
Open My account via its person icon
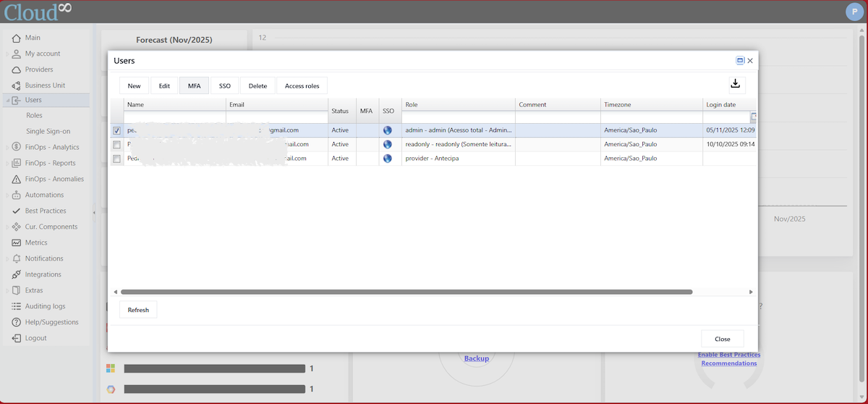tap(16, 54)
